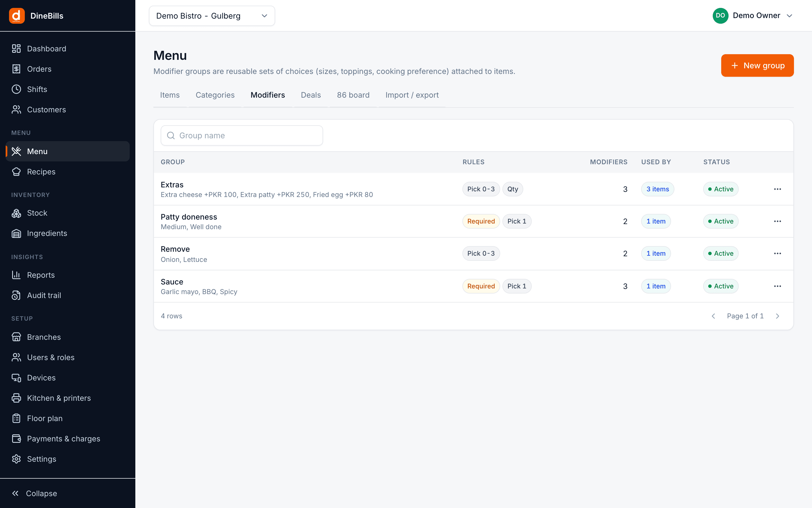
Task: Go to the next page arrow
Action: (x=777, y=316)
